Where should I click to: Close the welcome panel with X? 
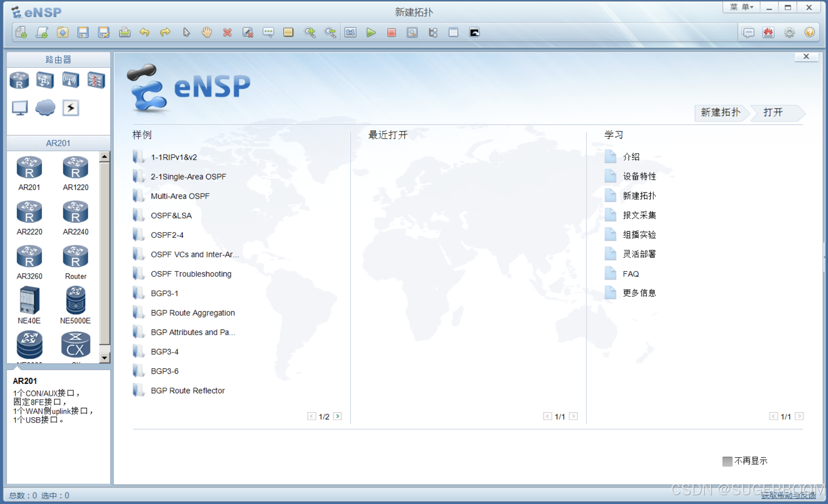point(806,57)
